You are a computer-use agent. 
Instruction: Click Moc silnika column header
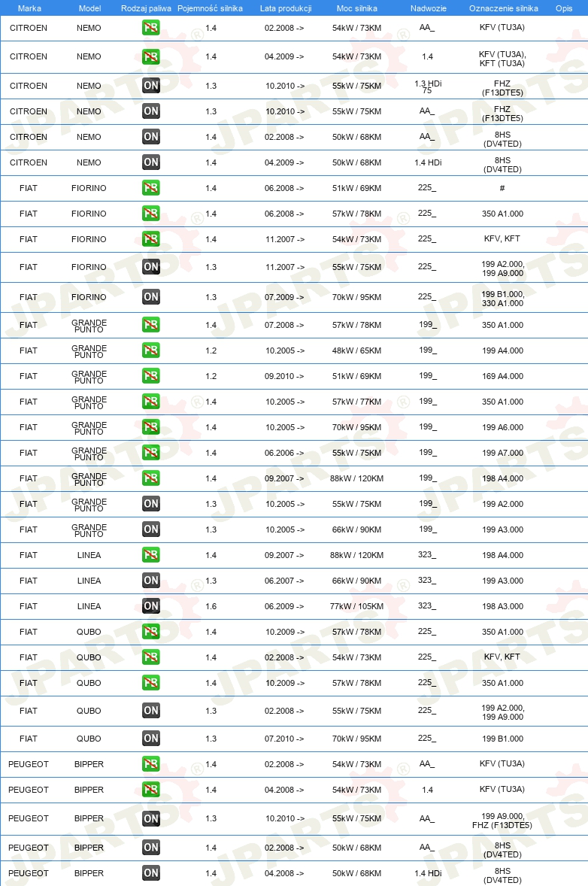(x=357, y=8)
